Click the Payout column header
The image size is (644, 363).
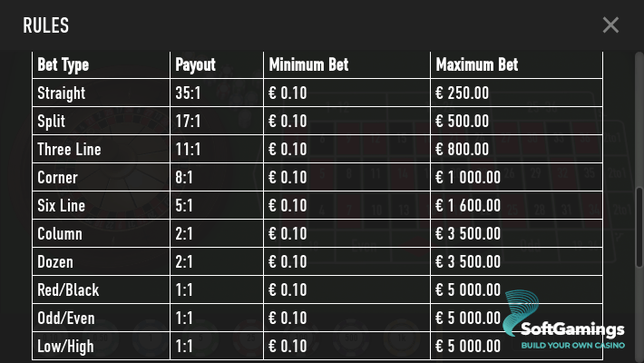click(195, 65)
